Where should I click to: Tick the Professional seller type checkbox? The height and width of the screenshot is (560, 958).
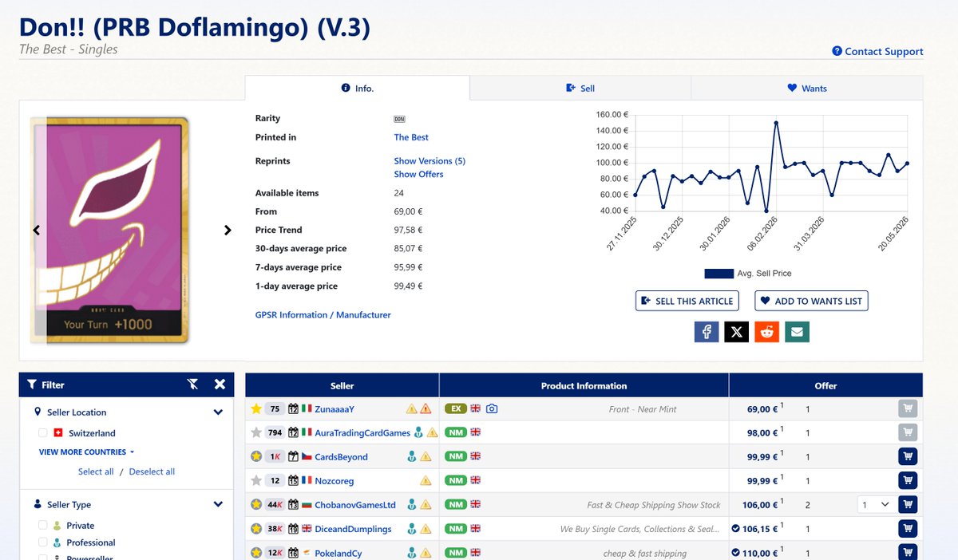click(43, 542)
